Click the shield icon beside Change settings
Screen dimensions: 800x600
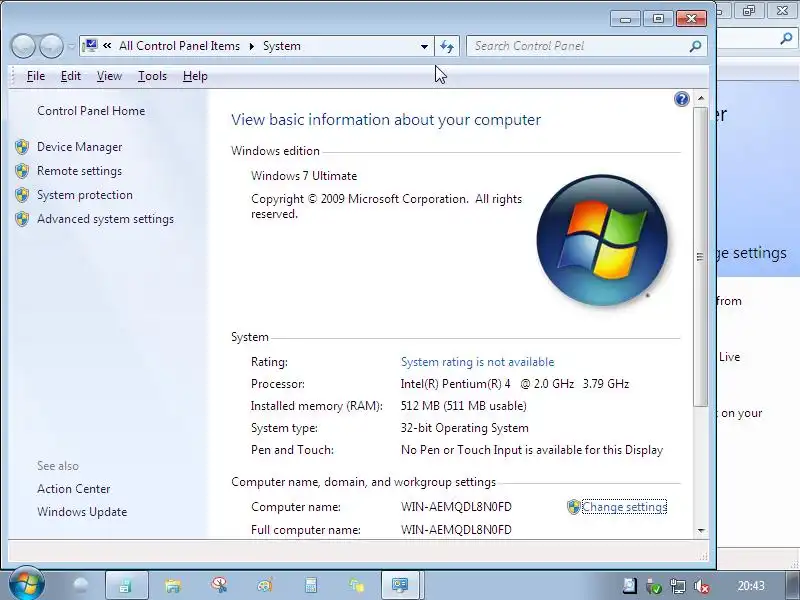(574, 507)
